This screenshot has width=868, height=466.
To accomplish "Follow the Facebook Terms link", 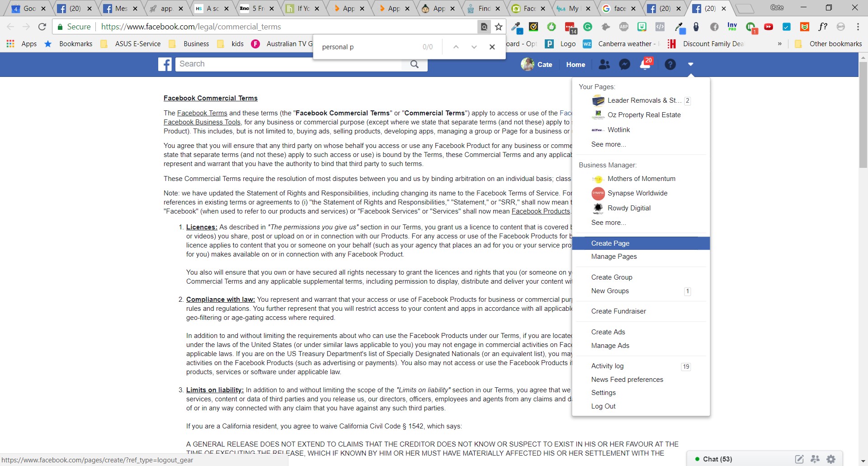I will point(202,113).
